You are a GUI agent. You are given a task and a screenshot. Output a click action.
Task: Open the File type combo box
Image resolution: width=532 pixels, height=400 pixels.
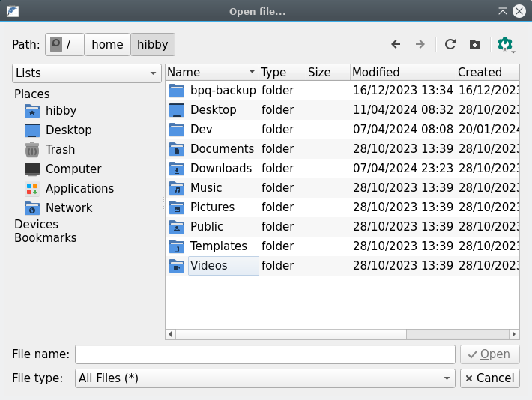click(265, 378)
